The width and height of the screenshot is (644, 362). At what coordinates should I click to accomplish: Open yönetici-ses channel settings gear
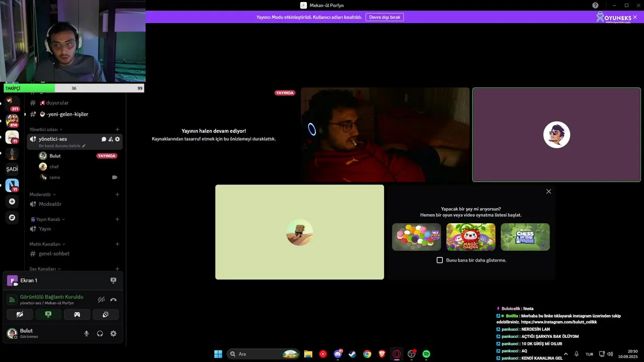[x=118, y=139]
